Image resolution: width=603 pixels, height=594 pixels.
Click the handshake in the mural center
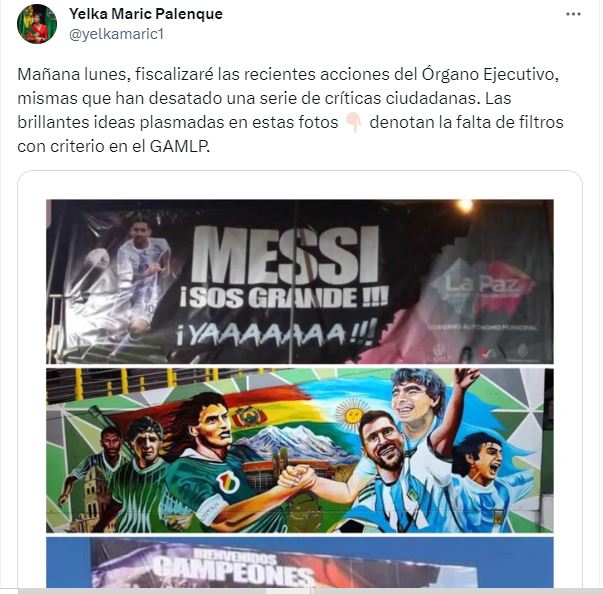(297, 478)
